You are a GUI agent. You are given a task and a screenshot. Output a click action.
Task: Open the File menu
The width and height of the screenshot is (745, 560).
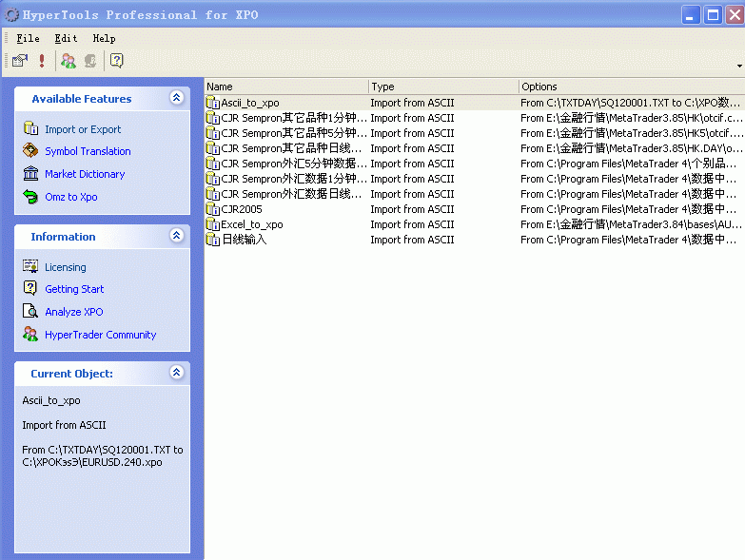tap(28, 38)
